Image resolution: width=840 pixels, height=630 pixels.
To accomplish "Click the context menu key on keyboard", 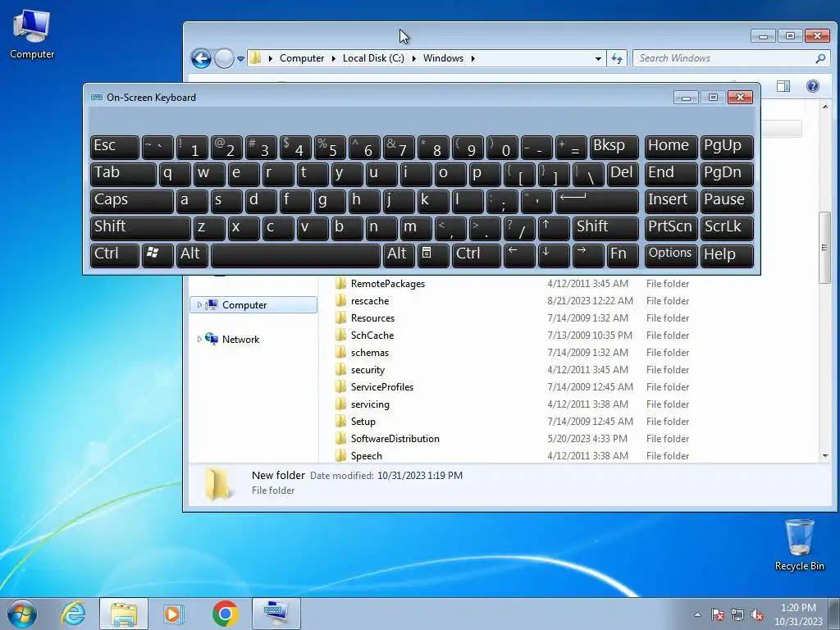I will (x=433, y=255).
